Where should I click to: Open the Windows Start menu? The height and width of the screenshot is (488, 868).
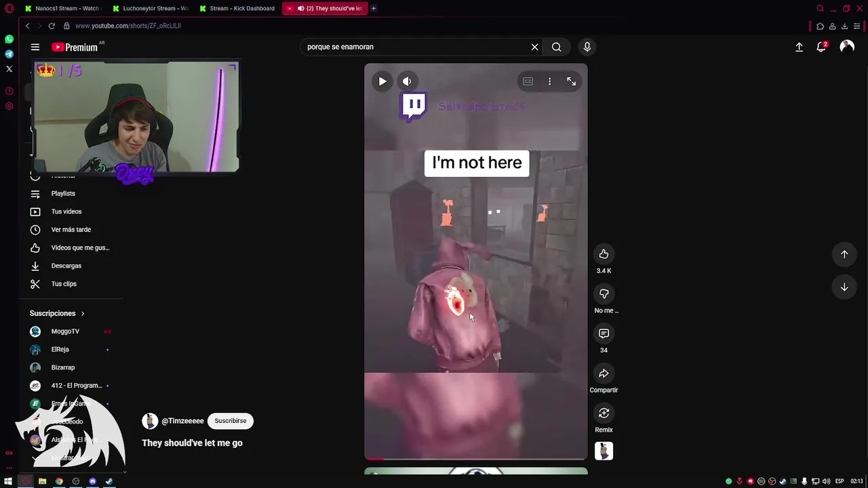point(8,481)
